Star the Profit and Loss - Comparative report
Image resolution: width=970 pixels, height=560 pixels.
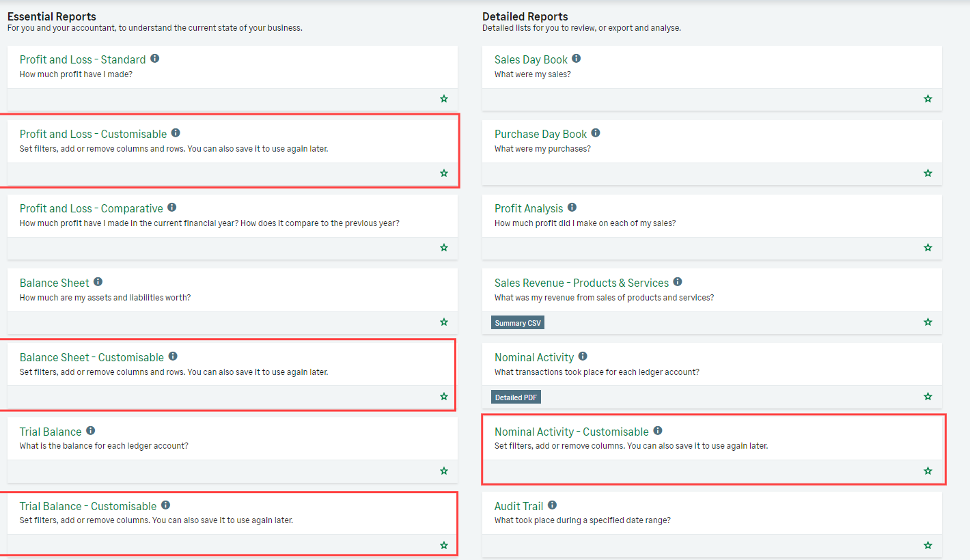(x=444, y=248)
